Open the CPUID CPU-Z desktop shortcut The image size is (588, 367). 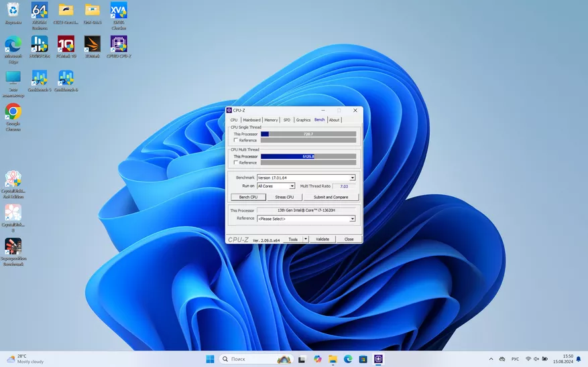tap(119, 45)
